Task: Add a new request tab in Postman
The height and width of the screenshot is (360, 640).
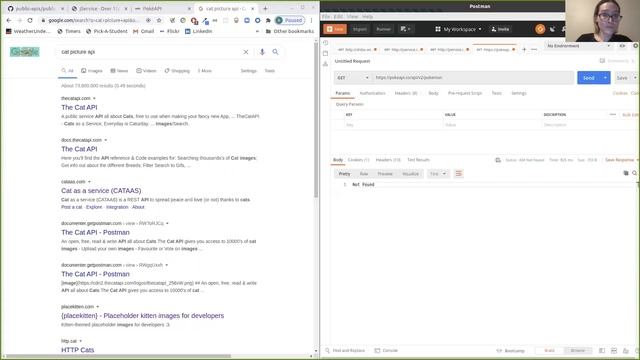Action: [524, 49]
